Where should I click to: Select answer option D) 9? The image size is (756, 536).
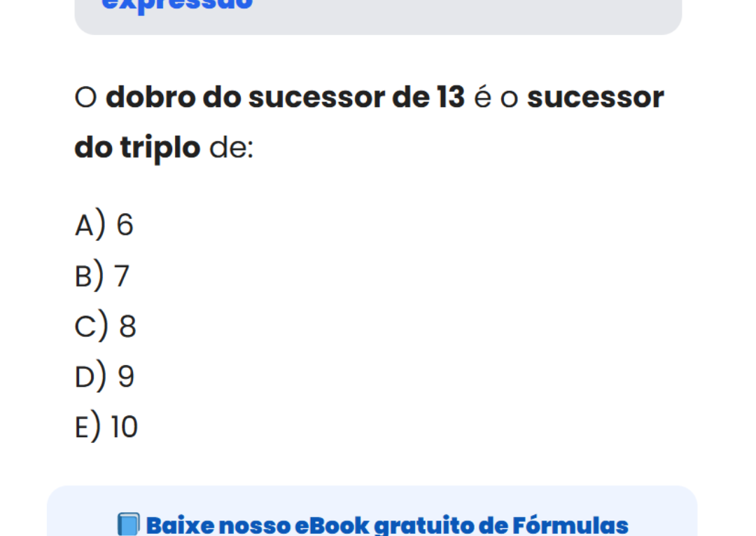click(x=104, y=377)
